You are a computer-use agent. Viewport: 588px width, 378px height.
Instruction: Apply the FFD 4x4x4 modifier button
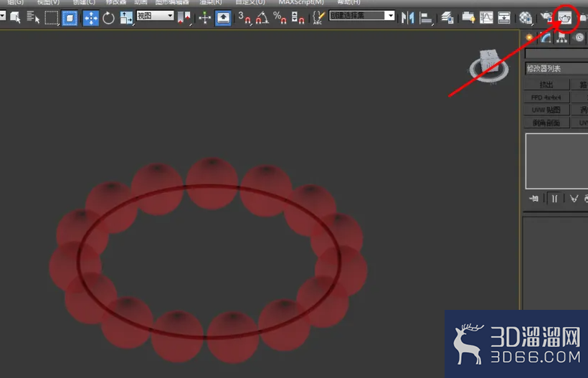[x=546, y=98]
